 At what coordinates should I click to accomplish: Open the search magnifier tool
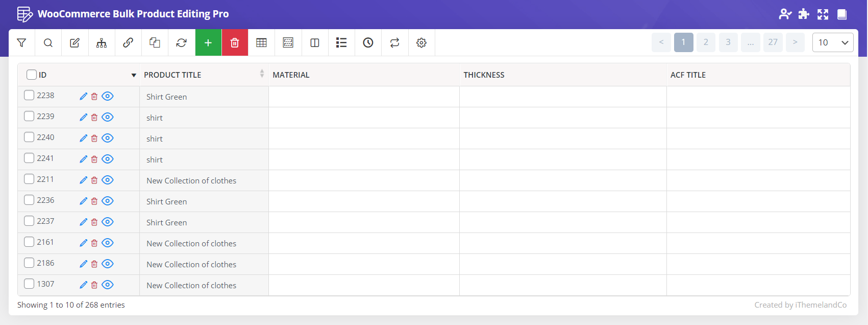[48, 43]
